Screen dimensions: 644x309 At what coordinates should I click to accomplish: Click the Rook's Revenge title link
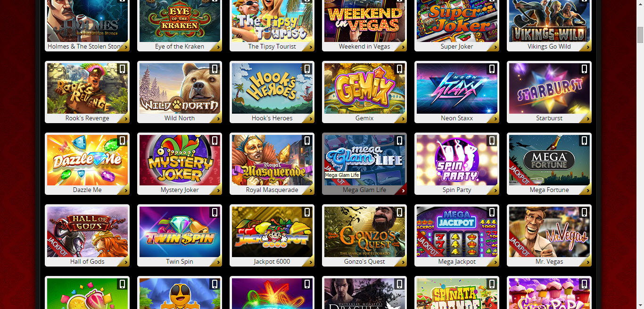87,118
